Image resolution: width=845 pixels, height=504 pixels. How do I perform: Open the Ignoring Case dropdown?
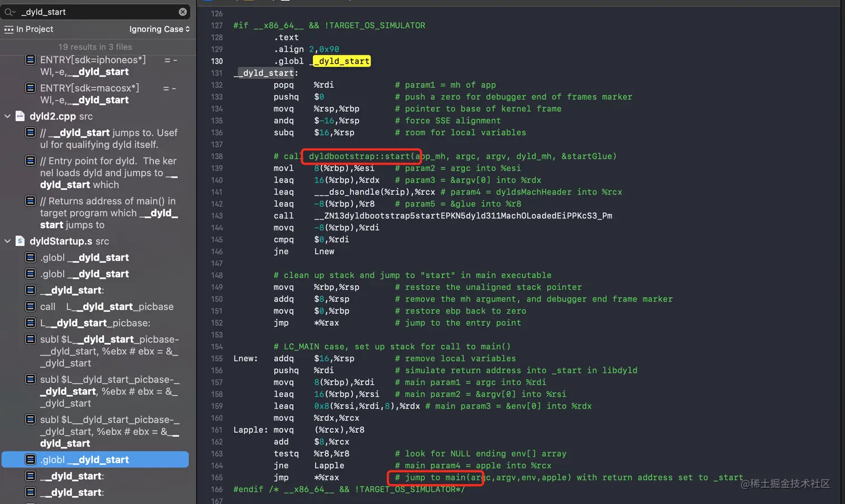[x=159, y=29]
